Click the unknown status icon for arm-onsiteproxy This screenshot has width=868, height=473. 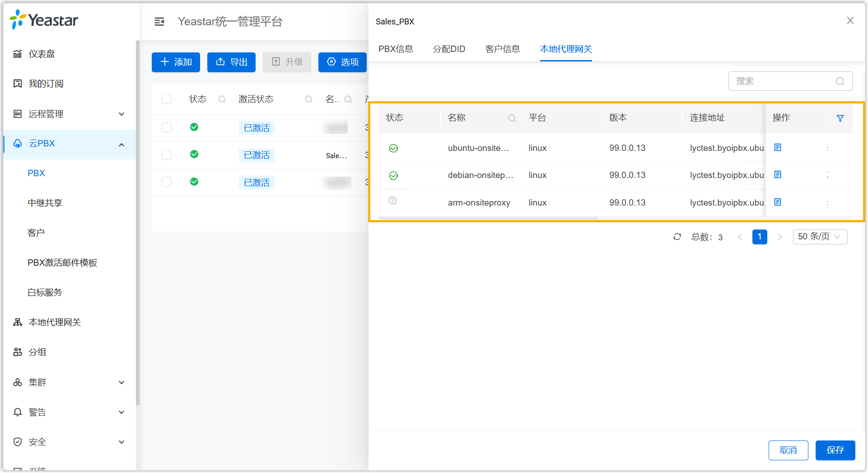[393, 201]
